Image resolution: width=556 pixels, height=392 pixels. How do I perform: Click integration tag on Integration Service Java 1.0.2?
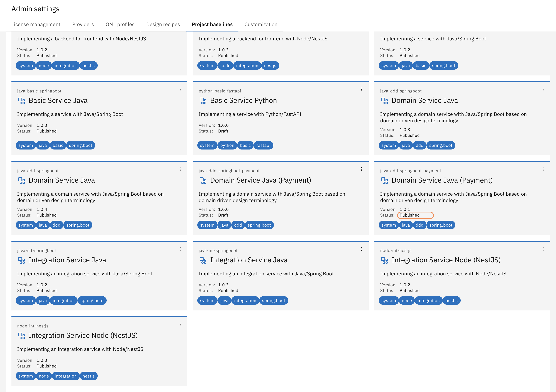click(64, 301)
